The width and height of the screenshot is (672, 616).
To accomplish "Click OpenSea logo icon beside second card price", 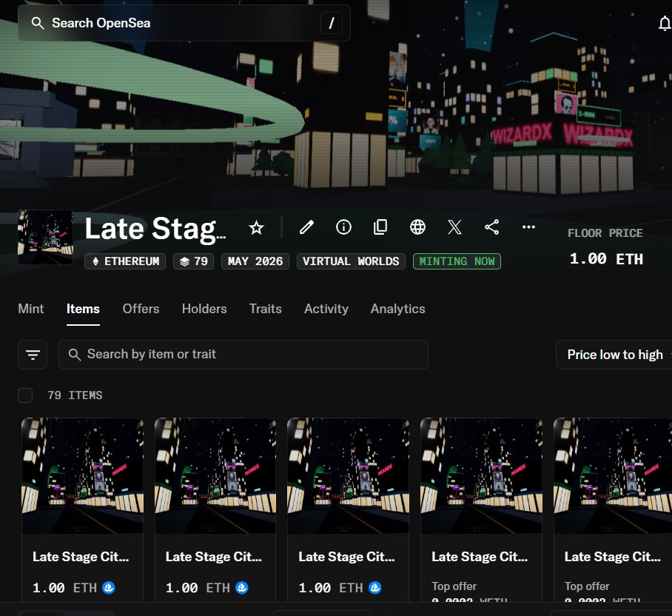I will 242,587.
